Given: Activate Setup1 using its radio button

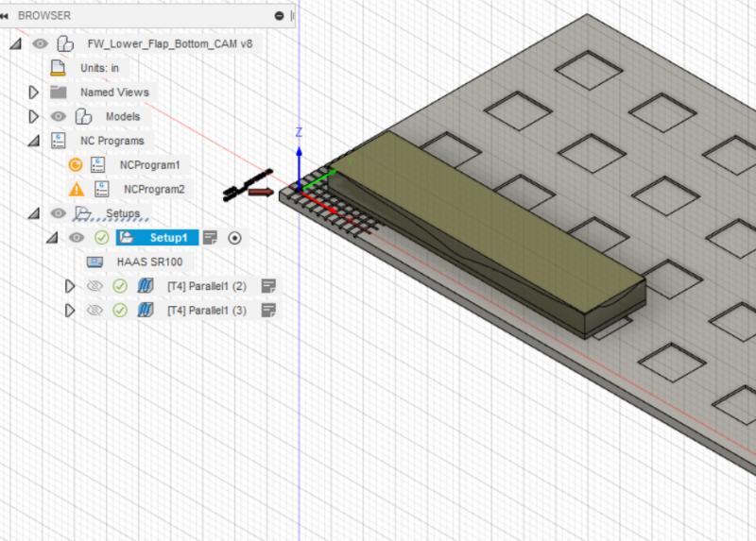Looking at the screenshot, I should point(235,237).
